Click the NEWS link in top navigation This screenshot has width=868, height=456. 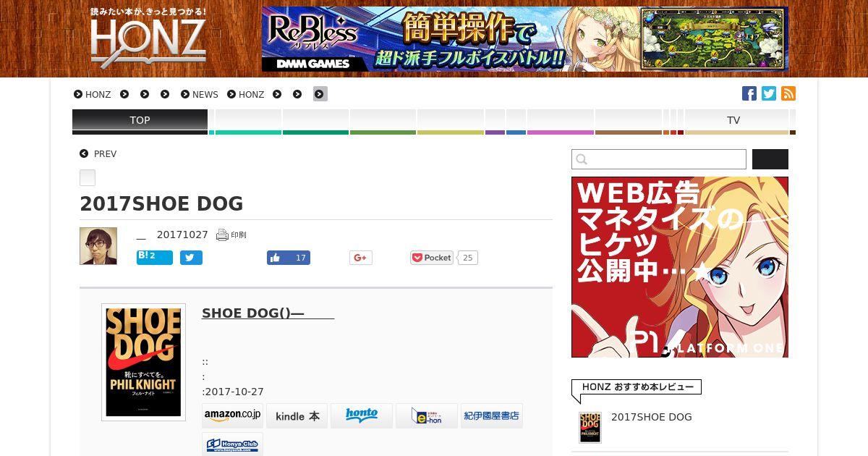[x=200, y=94]
